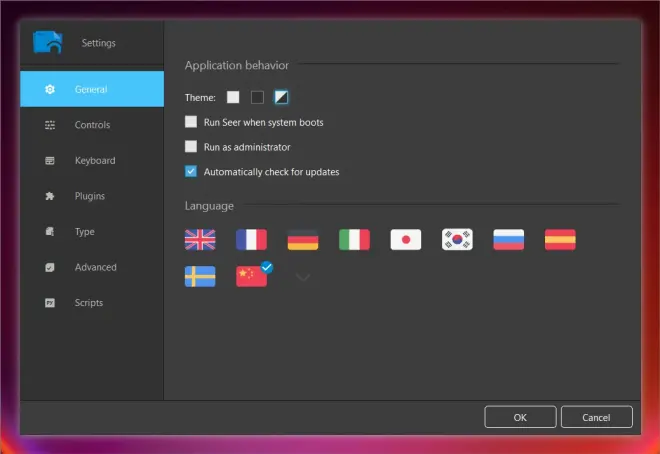
Task: Select Korean with the South Korea flag
Action: (457, 239)
